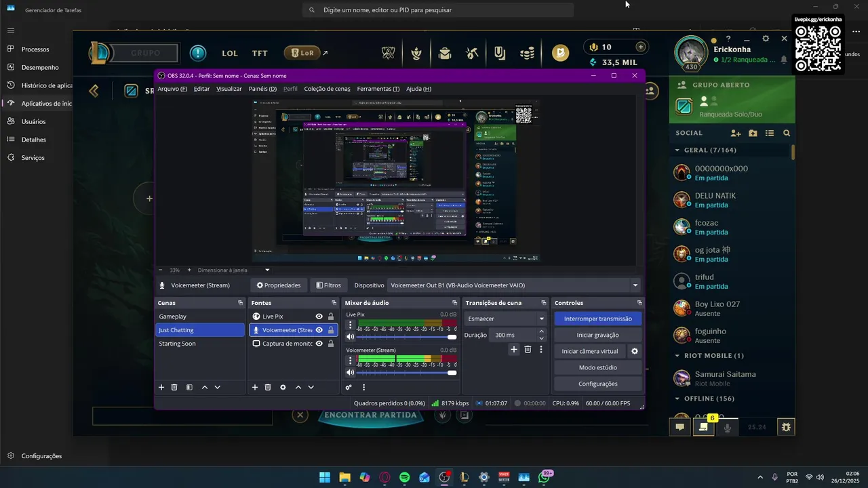Image resolution: width=868 pixels, height=488 pixels.
Task: Open mixer options three-dot menu at bottom
Action: (x=363, y=387)
